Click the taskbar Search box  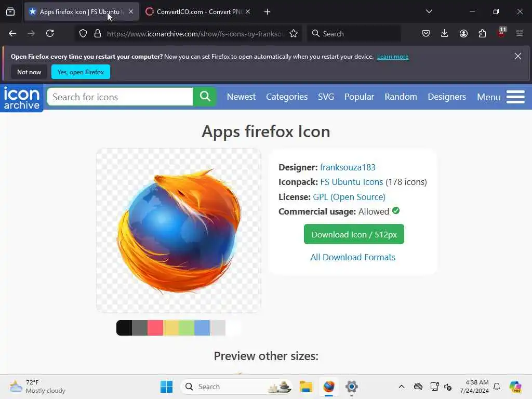(x=236, y=387)
